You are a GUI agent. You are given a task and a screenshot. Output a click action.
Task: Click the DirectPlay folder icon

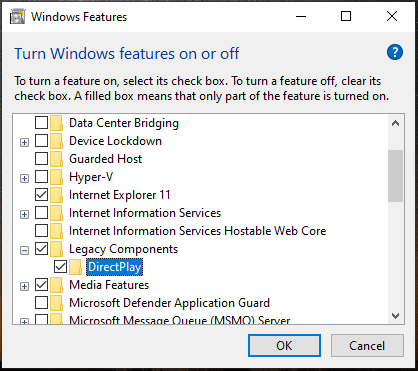[x=76, y=267]
